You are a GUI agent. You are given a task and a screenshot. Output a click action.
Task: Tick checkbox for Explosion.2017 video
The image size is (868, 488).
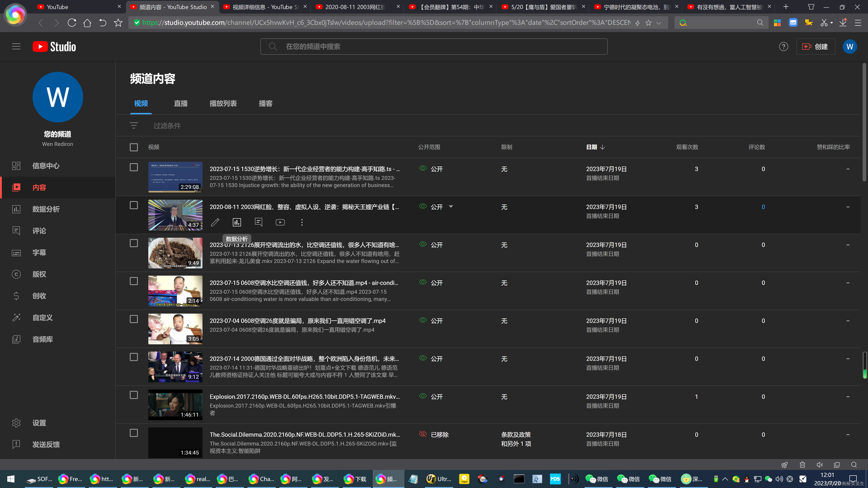pos(134,395)
